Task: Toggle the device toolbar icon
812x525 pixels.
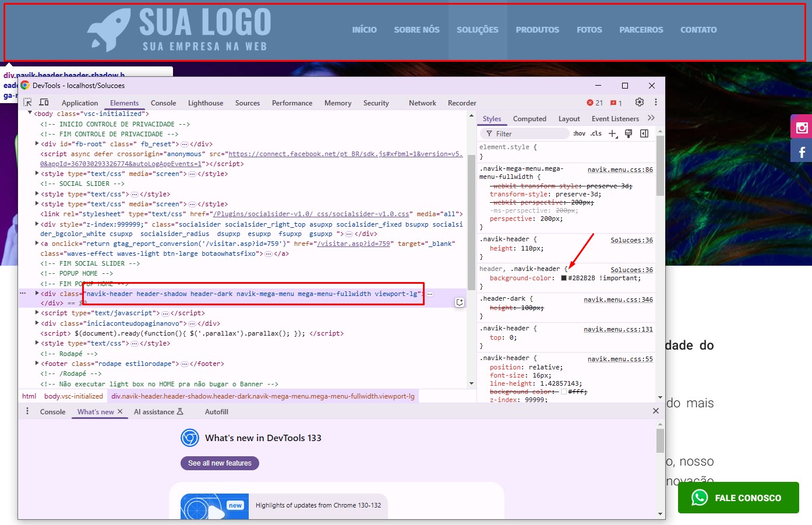Action: click(44, 103)
